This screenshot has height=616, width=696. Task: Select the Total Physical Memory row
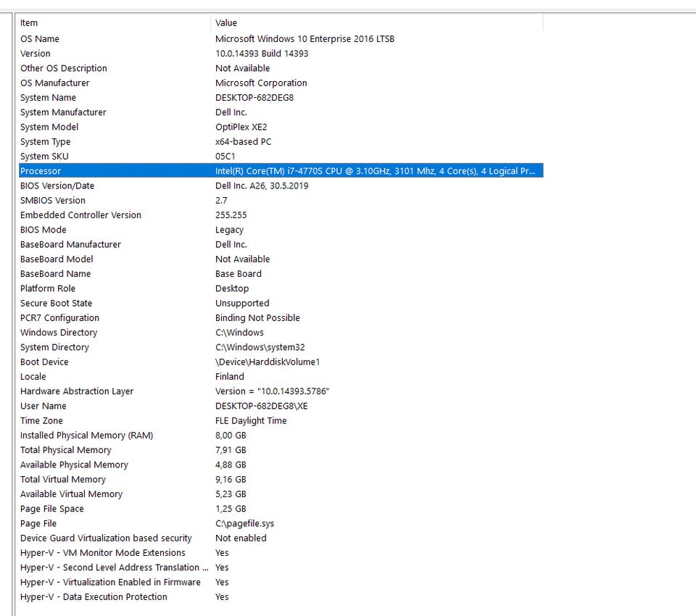click(x=281, y=449)
